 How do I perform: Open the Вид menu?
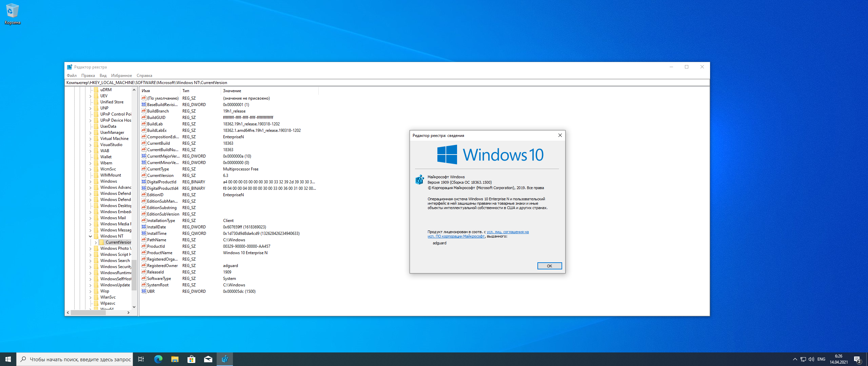[x=103, y=76]
